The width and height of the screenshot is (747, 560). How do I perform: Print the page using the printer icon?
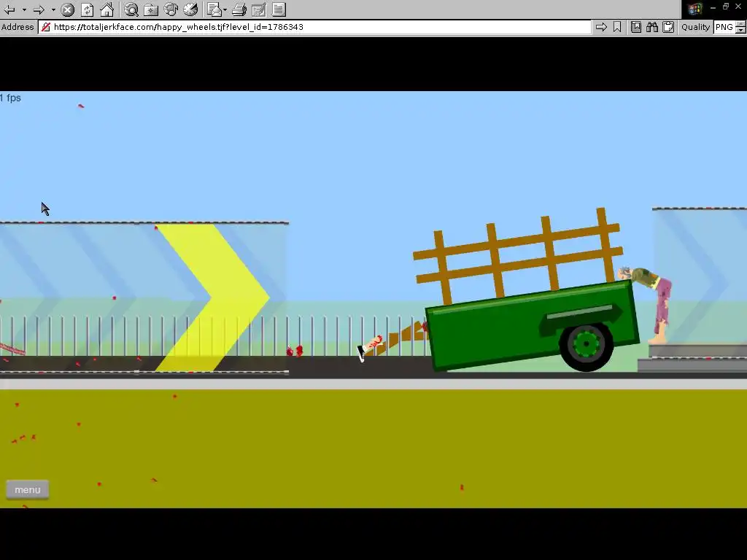click(239, 9)
